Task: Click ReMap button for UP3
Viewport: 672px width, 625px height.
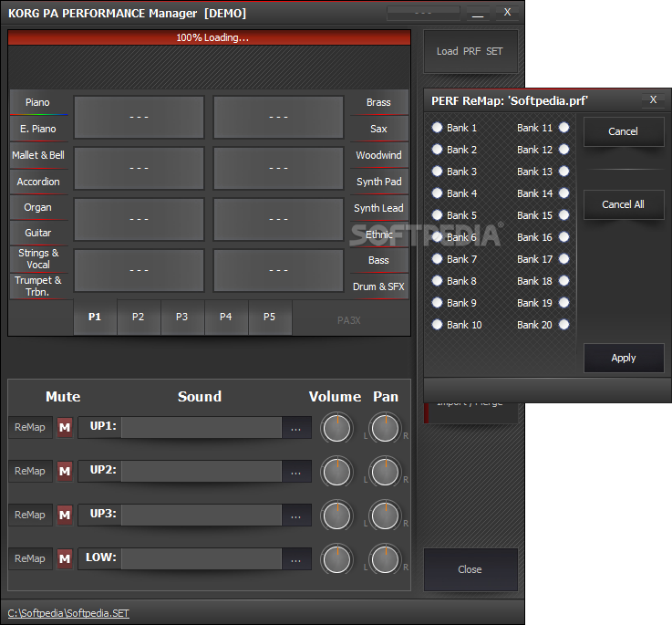Action: 30,515
